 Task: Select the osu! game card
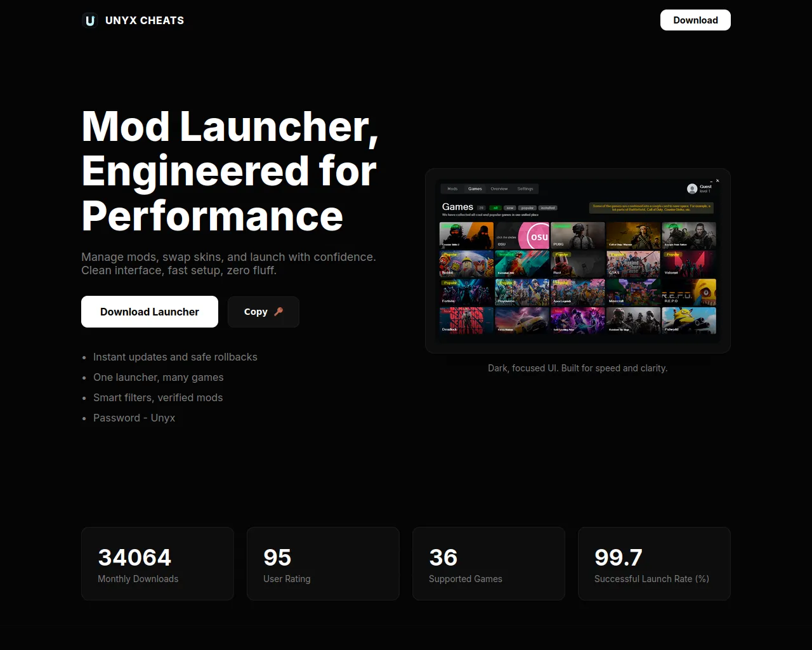[522, 235]
